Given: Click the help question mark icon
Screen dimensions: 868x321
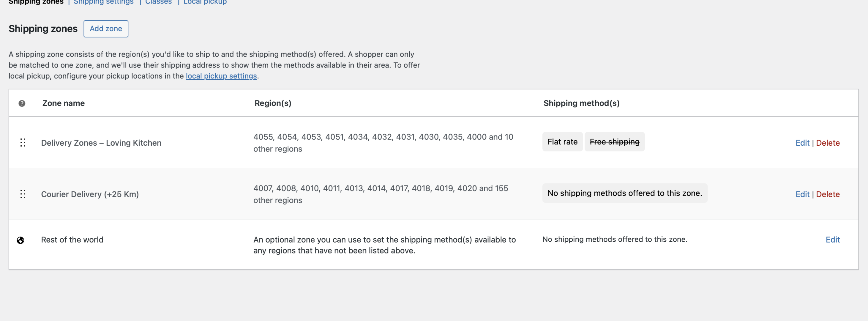Looking at the screenshot, I should (x=22, y=103).
